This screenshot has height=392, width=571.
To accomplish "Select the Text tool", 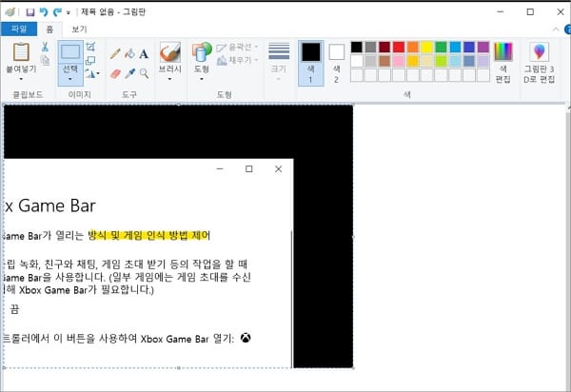I will (144, 54).
